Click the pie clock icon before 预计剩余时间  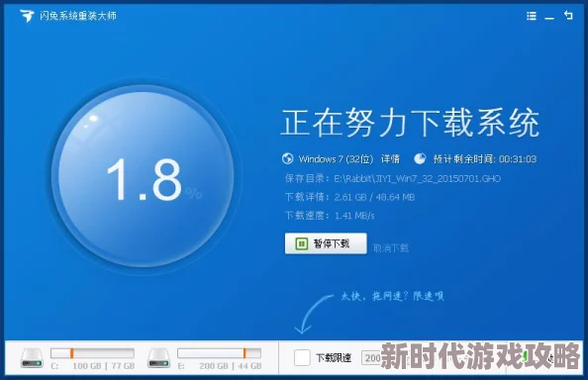(420, 159)
